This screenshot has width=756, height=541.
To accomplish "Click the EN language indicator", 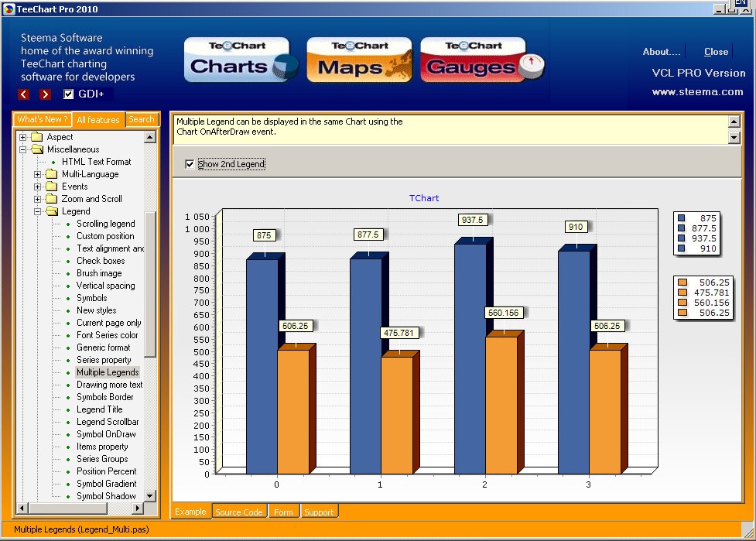I will tap(741, 3).
